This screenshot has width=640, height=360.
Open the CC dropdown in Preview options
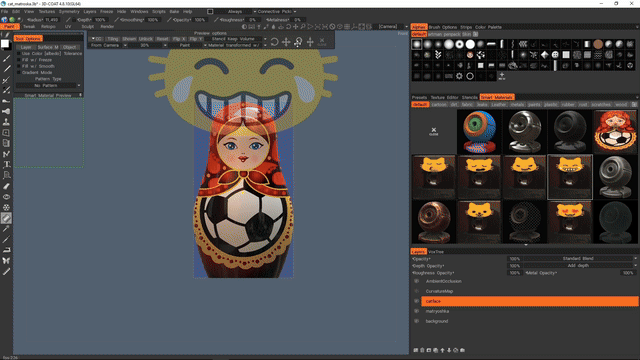(x=97, y=39)
